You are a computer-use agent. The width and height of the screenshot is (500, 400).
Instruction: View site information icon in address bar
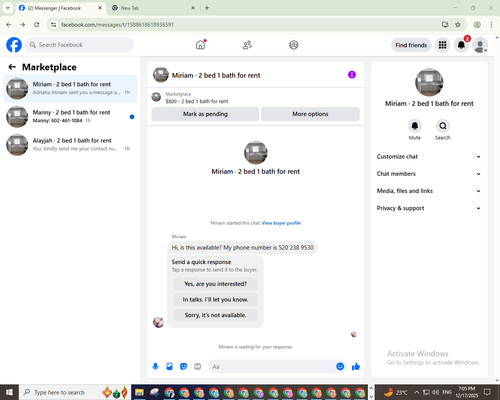[x=53, y=25]
